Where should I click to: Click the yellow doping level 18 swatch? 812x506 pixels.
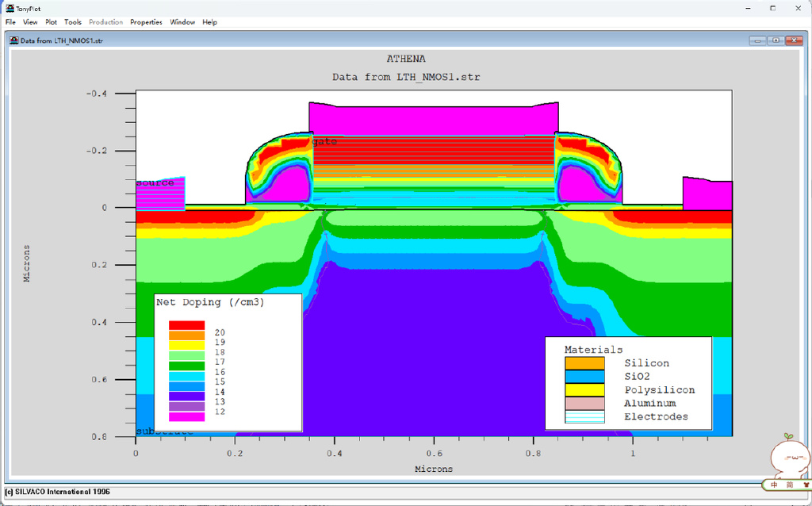[x=186, y=345]
